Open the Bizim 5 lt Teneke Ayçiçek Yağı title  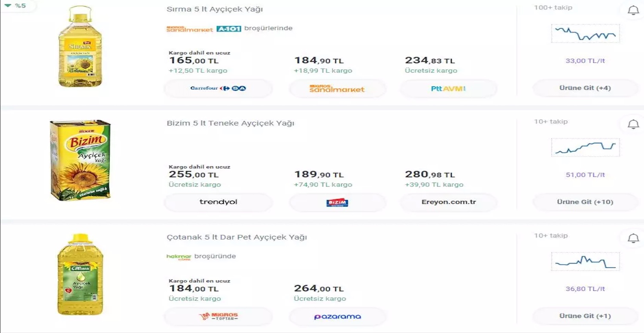[230, 123]
